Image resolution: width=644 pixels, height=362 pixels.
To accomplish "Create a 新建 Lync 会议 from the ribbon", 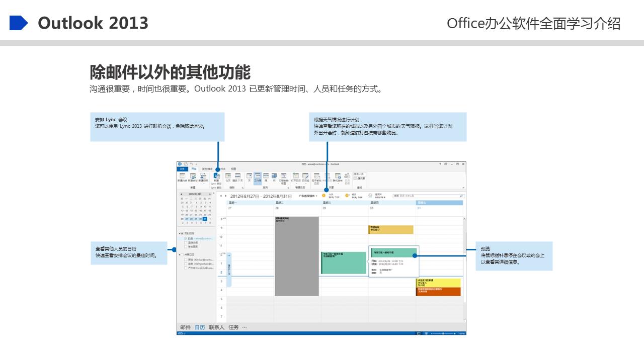I will tap(217, 176).
